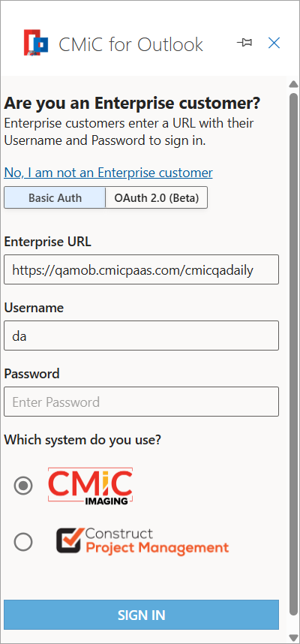Screen dimensions: 300x644
Task: Click the CMiC Imaging logo
Action: (x=90, y=486)
